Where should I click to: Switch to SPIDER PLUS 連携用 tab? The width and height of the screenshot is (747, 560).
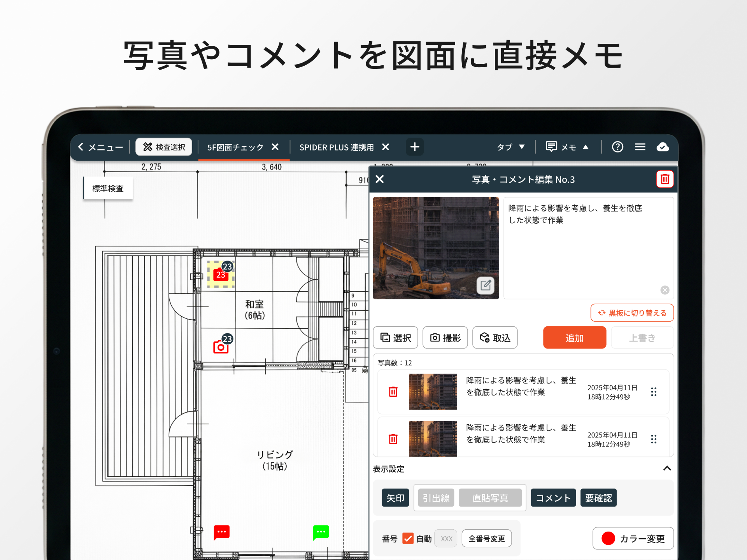coord(337,147)
